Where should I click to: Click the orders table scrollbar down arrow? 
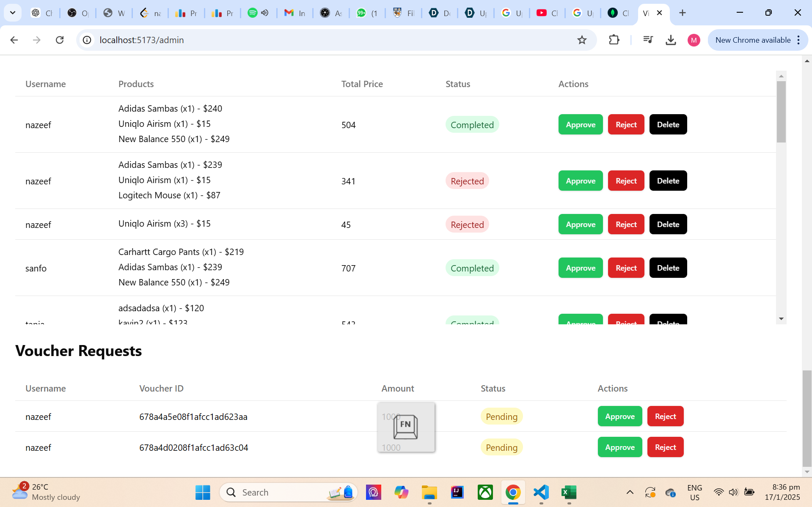tap(781, 319)
